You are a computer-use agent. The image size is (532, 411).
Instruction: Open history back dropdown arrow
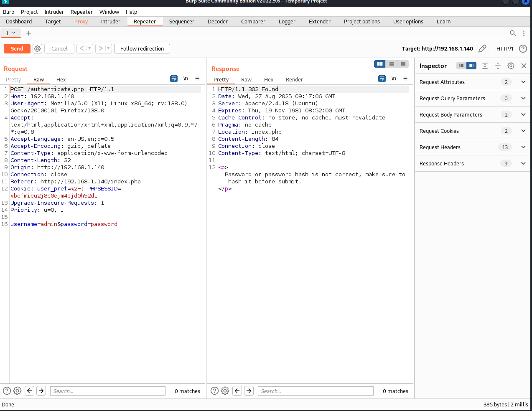click(x=89, y=49)
